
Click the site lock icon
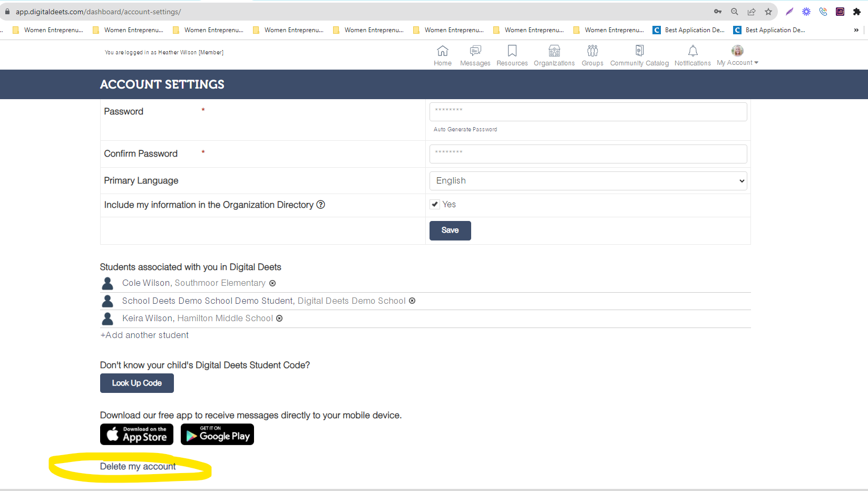click(7, 12)
